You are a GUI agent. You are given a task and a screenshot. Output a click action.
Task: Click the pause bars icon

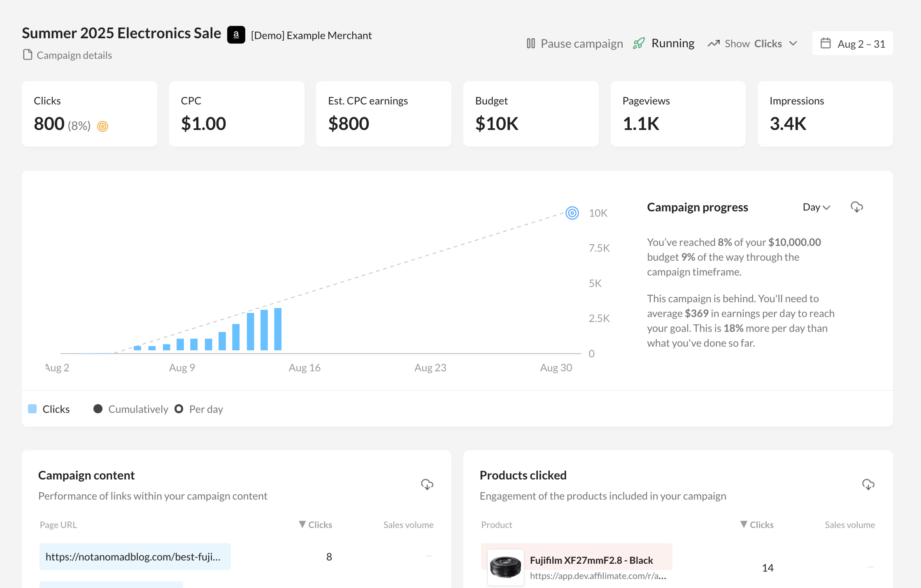click(x=531, y=43)
